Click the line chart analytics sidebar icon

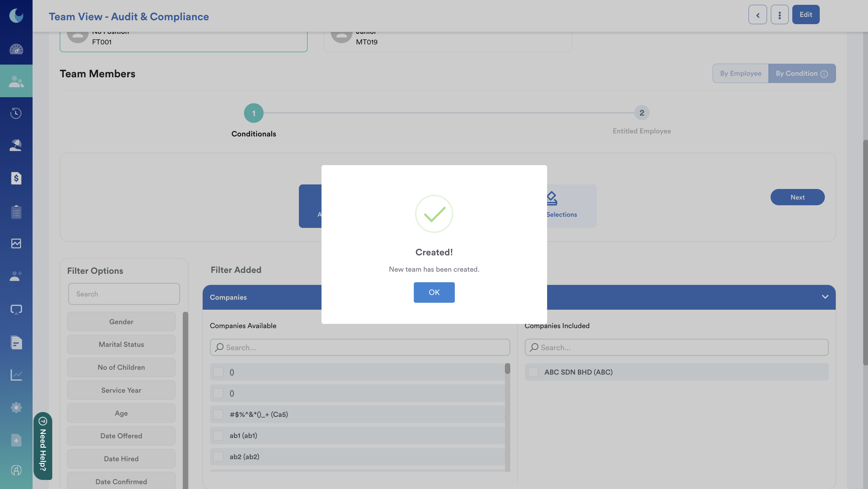point(16,375)
